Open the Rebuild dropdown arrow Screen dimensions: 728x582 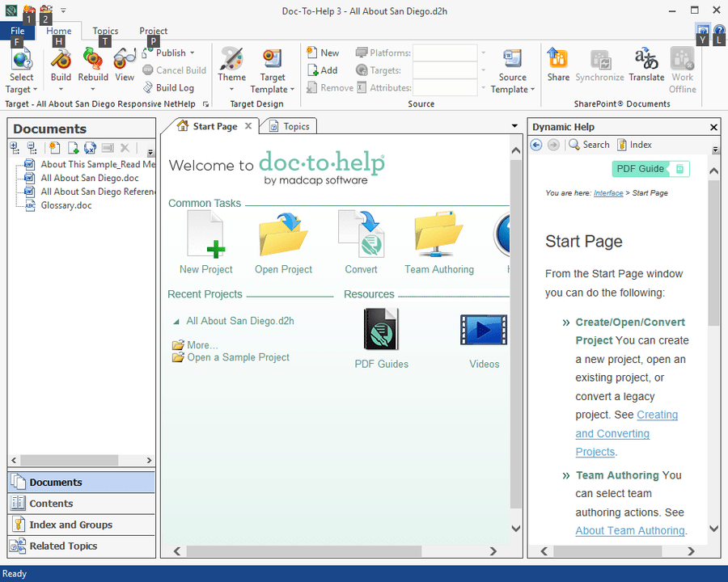[92, 89]
